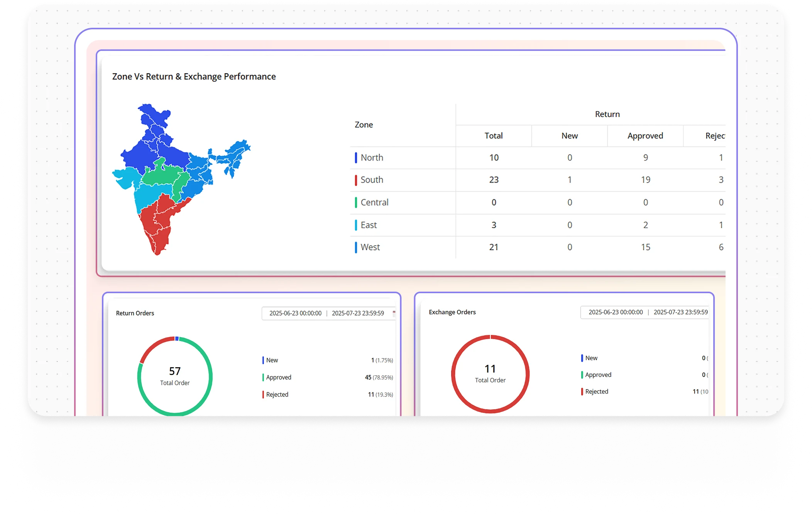
Task: Open the Exchange Orders end date picker
Action: (681, 312)
